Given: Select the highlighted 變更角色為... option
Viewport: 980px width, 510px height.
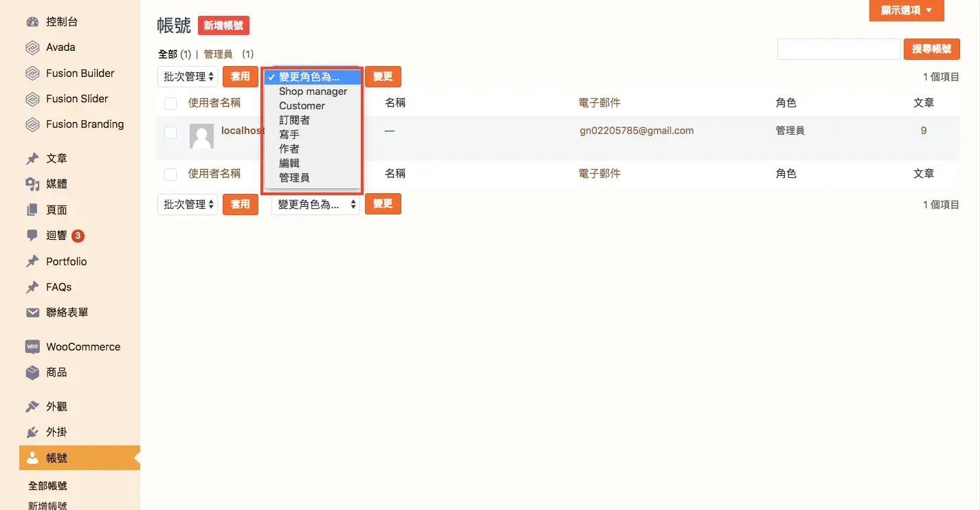Looking at the screenshot, I should (313, 77).
